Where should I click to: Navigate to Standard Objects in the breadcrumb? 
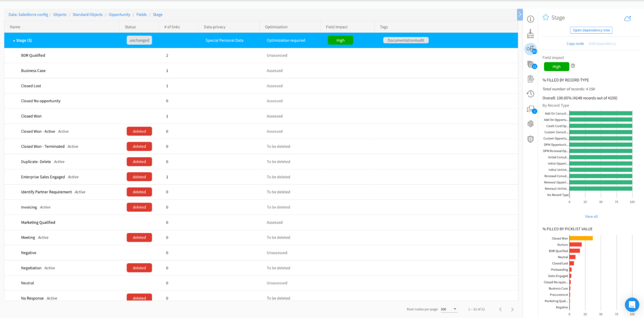(x=88, y=14)
